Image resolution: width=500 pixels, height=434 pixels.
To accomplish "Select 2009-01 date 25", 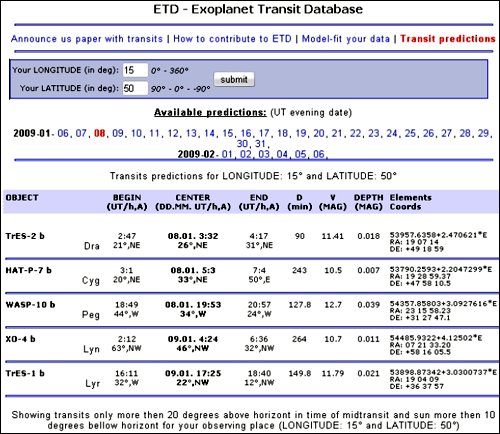I will click(410, 133).
